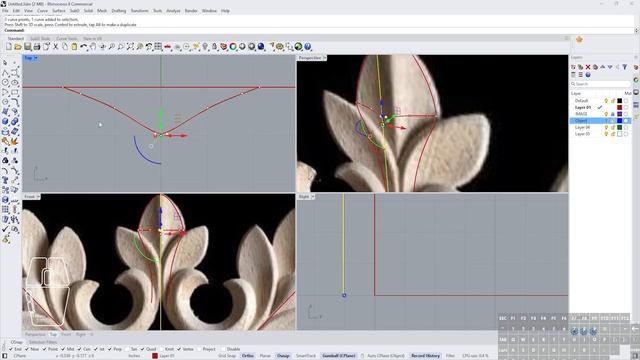Open the Render menu
640x360 pixels.
[191, 11]
